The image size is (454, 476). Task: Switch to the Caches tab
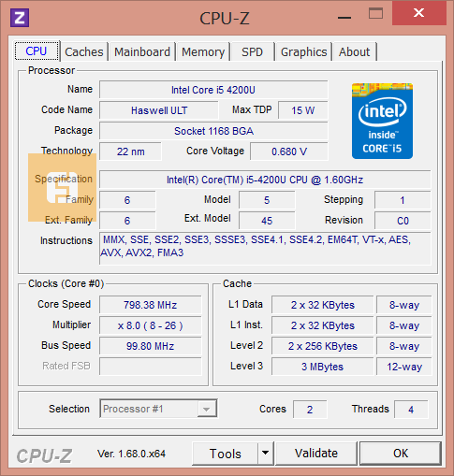pyautogui.click(x=84, y=51)
